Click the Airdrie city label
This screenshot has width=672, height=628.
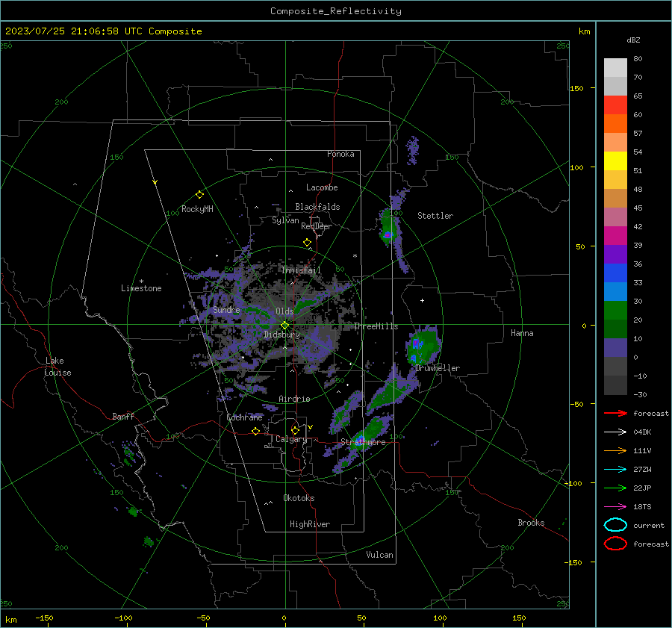[294, 399]
